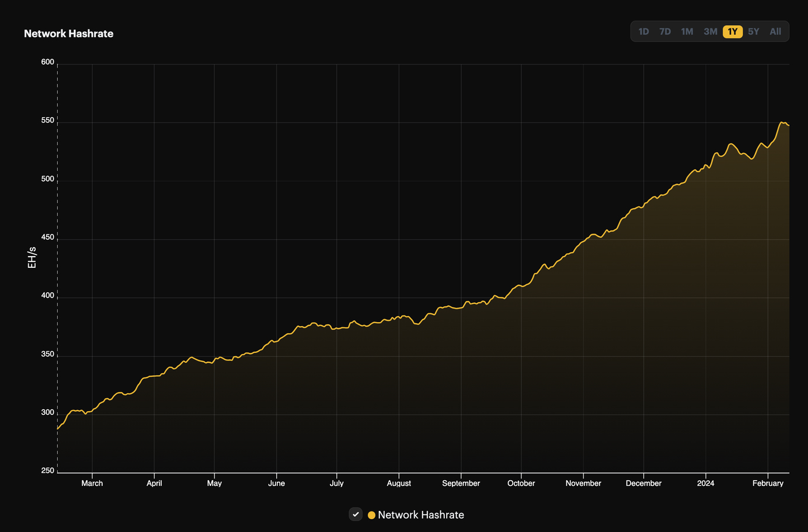Image resolution: width=808 pixels, height=532 pixels.
Task: Click the dashed line at chart start
Action: tap(57, 262)
